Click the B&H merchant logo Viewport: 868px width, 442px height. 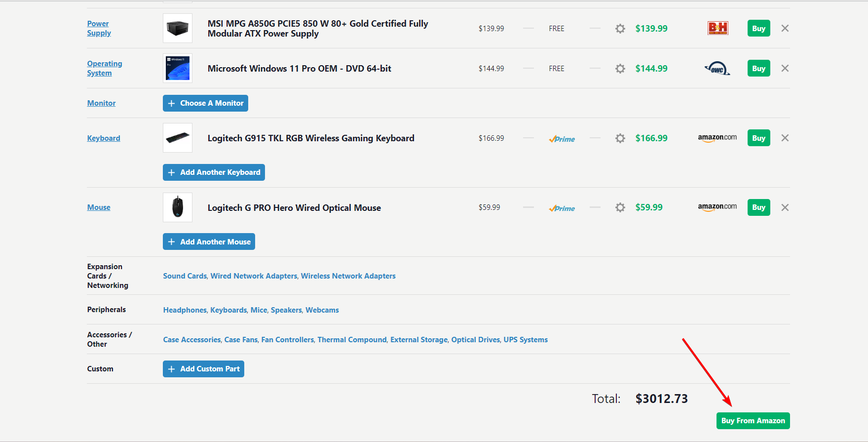717,28
